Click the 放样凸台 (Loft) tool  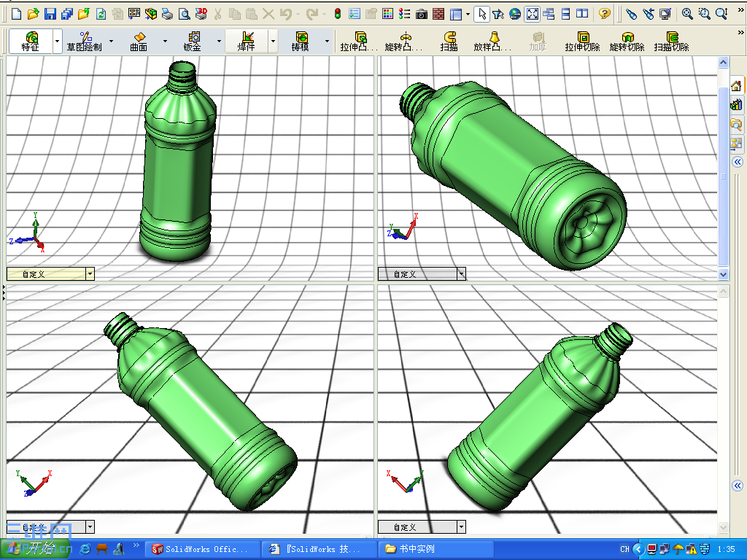pos(492,42)
